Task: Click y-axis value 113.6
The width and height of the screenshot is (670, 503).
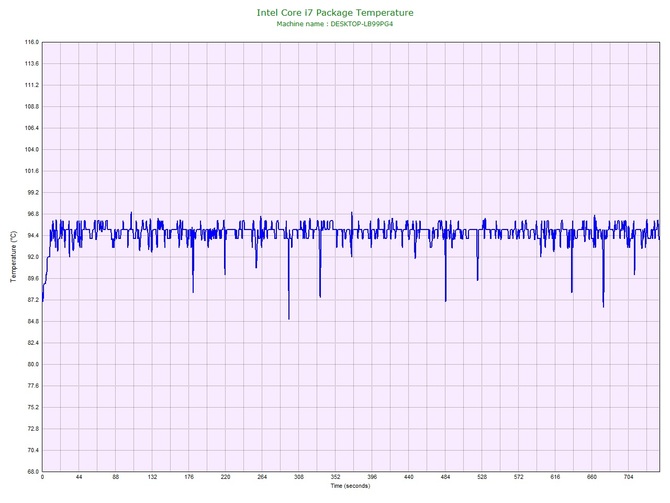Action: 32,64
